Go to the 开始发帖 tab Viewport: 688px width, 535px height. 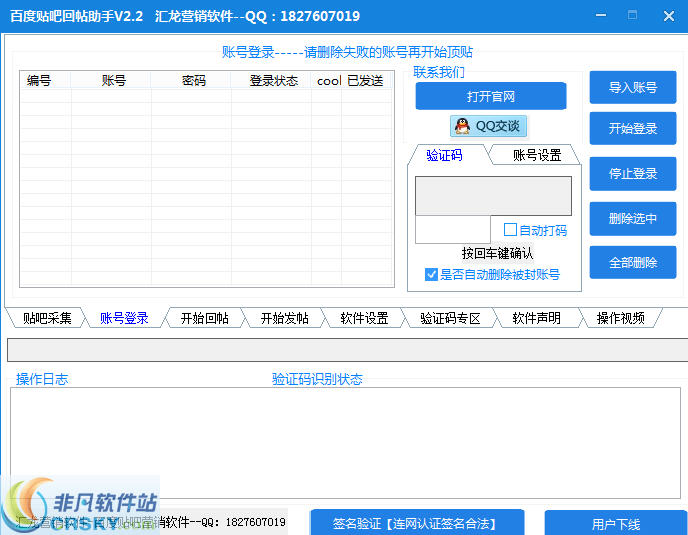(284, 318)
